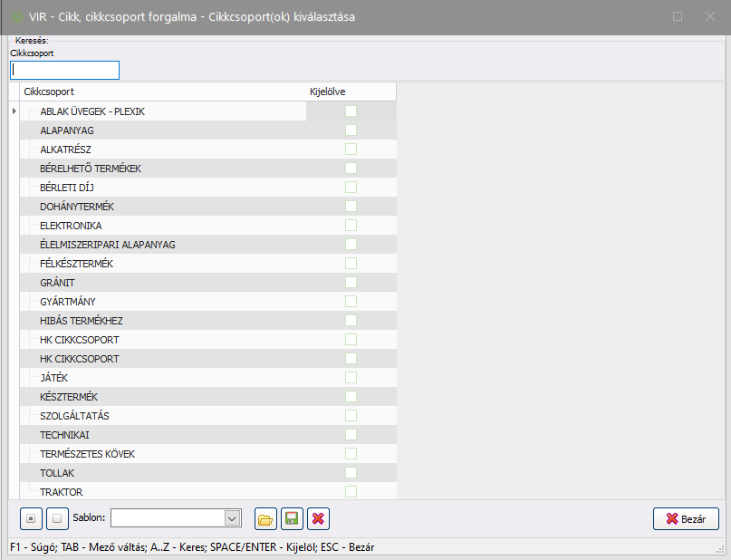Click the Kijelölve column header

[x=327, y=92]
